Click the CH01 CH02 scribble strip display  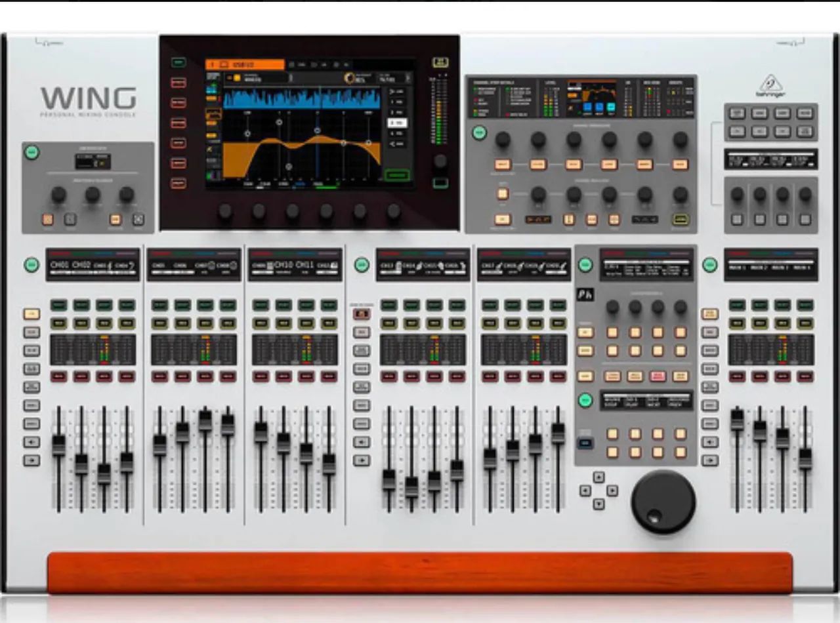[93, 265]
